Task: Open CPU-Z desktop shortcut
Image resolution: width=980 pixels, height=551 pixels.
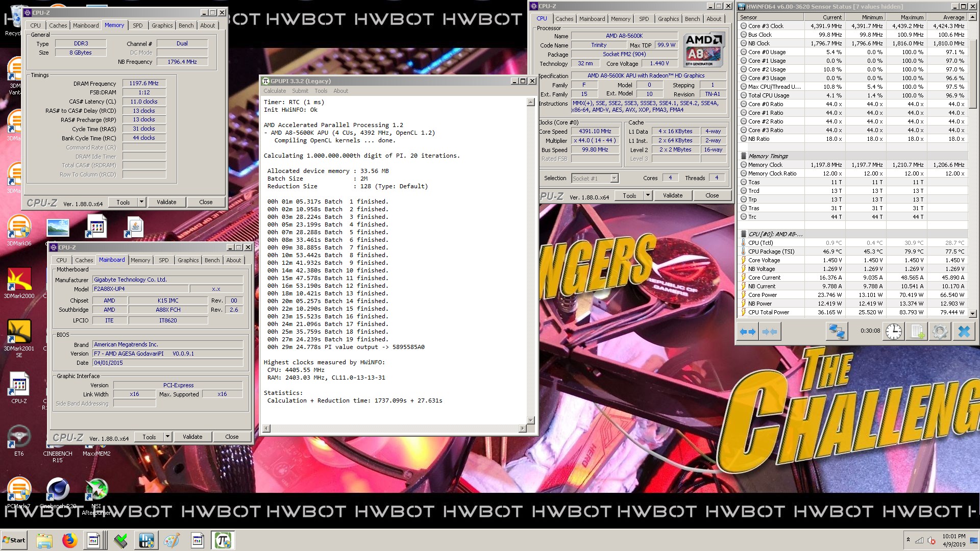Action: 19,388
